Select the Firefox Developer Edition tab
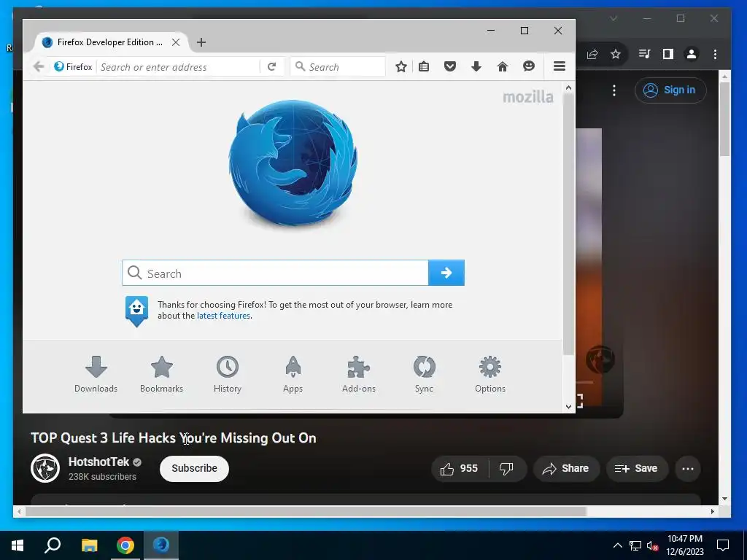The height and width of the screenshot is (560, 747). [109, 42]
